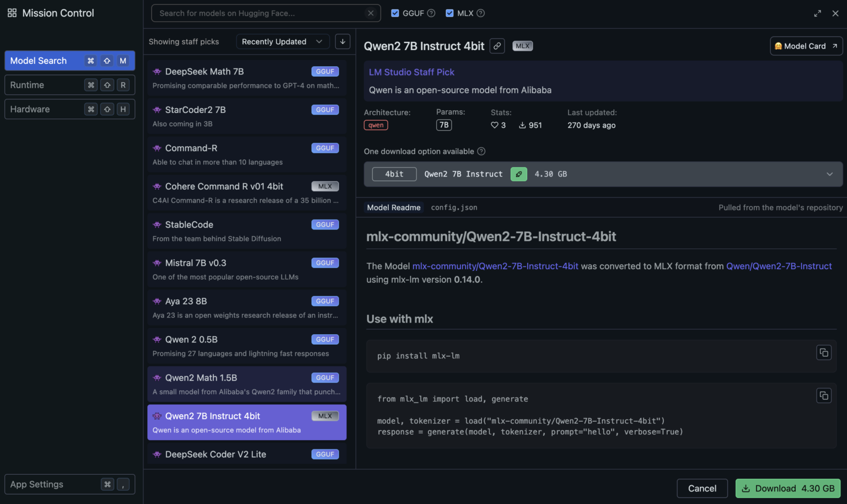Click the question mark beside One download option available
The width and height of the screenshot is (847, 504).
pyautogui.click(x=481, y=151)
